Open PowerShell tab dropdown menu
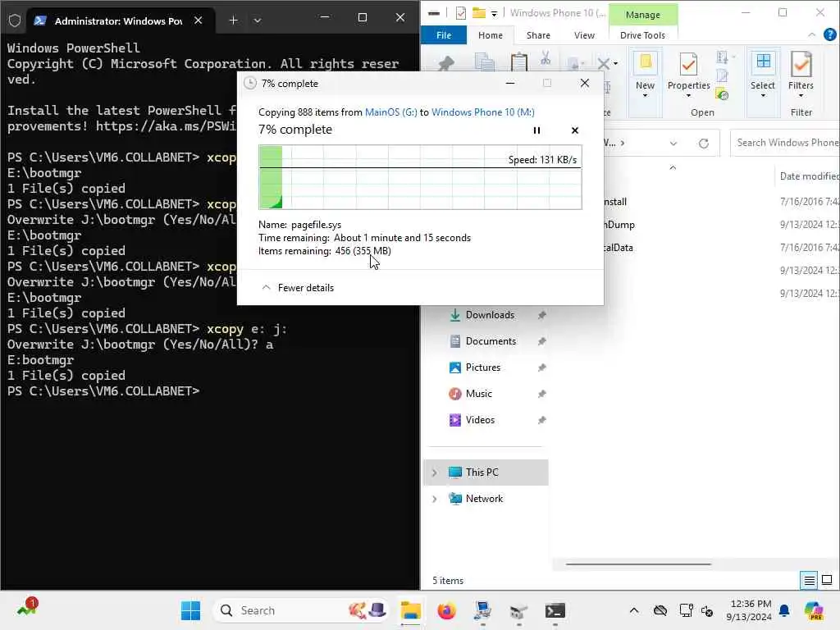 point(257,21)
